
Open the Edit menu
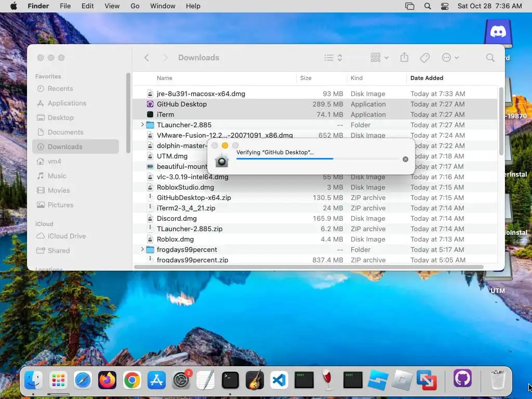pyautogui.click(x=87, y=6)
